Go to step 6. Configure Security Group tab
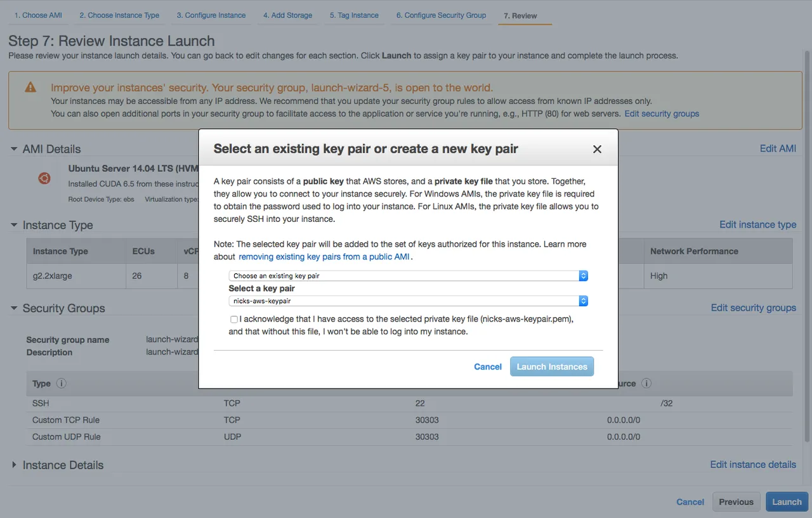Image resolution: width=812 pixels, height=518 pixels. point(442,15)
